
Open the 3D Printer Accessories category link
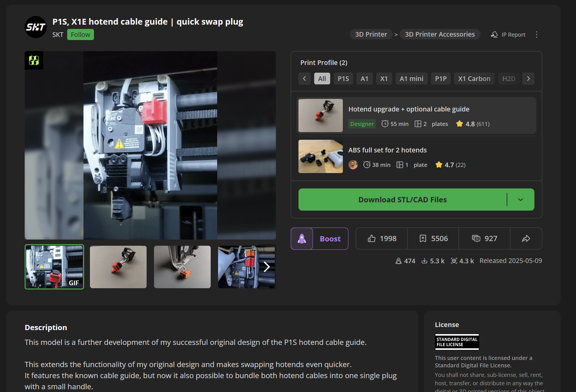click(x=440, y=34)
